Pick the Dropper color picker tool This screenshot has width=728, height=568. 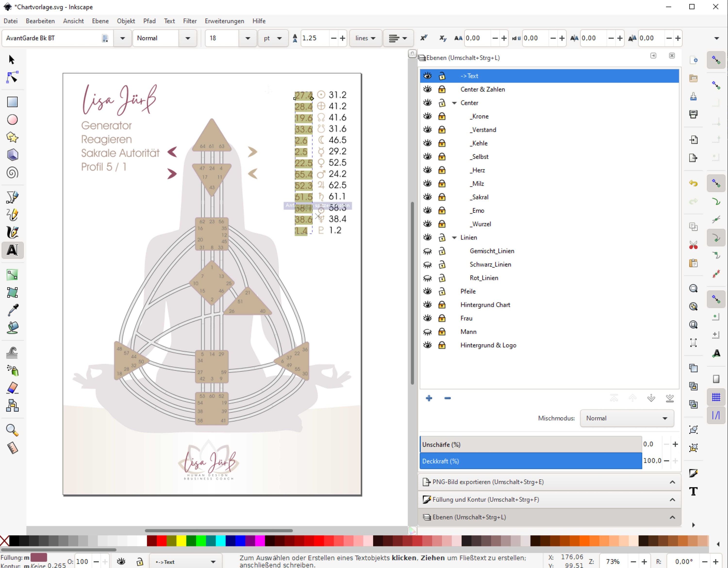[x=12, y=310]
